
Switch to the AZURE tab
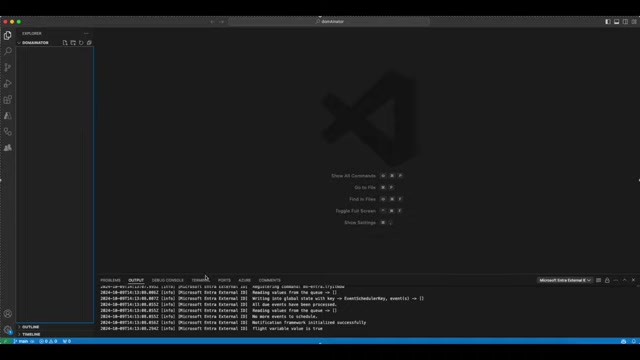click(x=244, y=280)
